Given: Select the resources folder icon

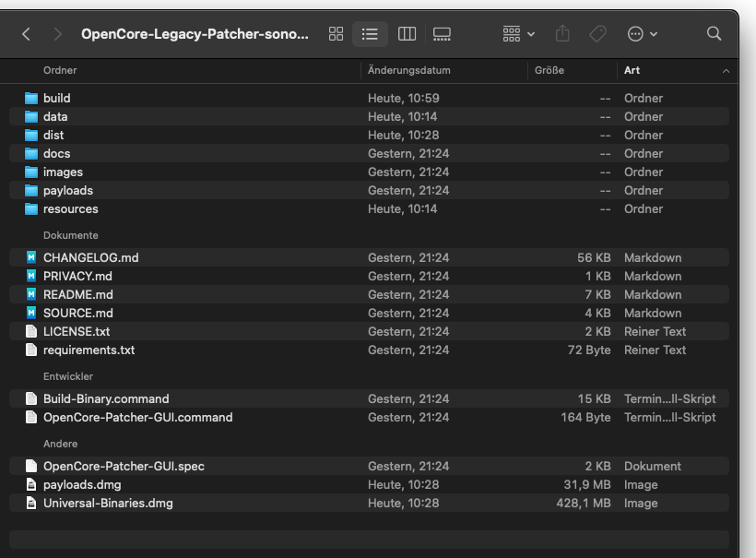Looking at the screenshot, I should click(x=31, y=208).
